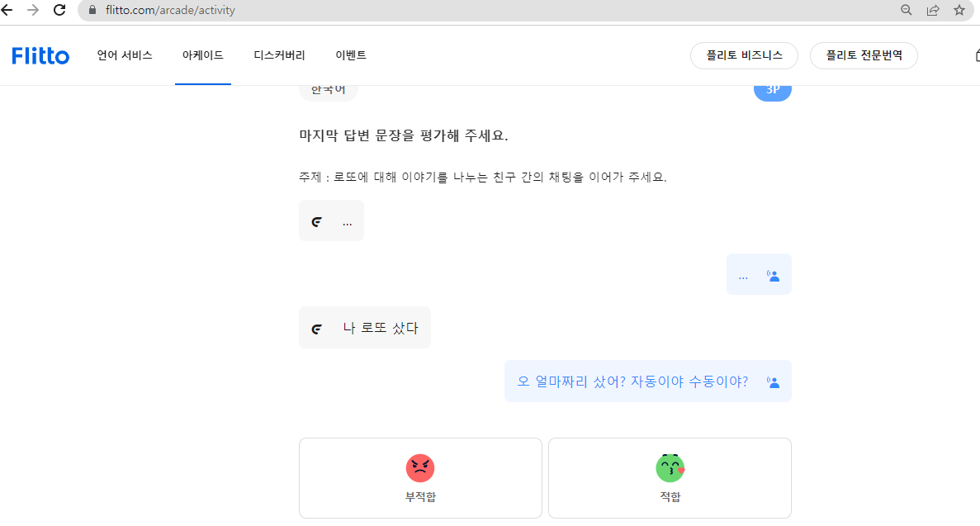The height and width of the screenshot is (526, 980).
Task: Select 적합 to rate the answer suitable
Action: coord(670,477)
